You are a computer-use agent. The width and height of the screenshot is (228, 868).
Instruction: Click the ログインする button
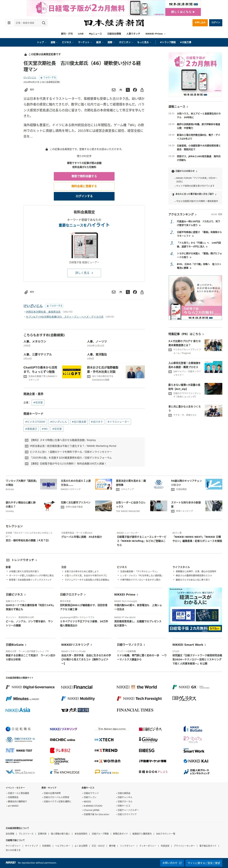tap(84, 196)
